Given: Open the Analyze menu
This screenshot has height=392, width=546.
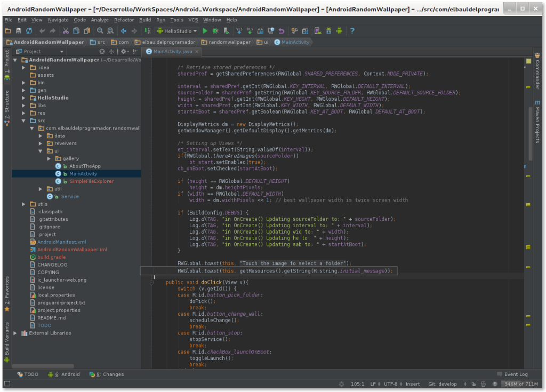Looking at the screenshot, I should [x=100, y=20].
